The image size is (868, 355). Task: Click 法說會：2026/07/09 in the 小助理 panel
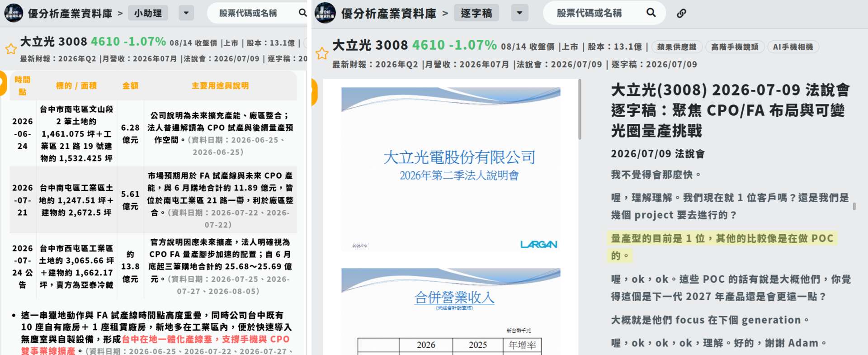tap(221, 59)
